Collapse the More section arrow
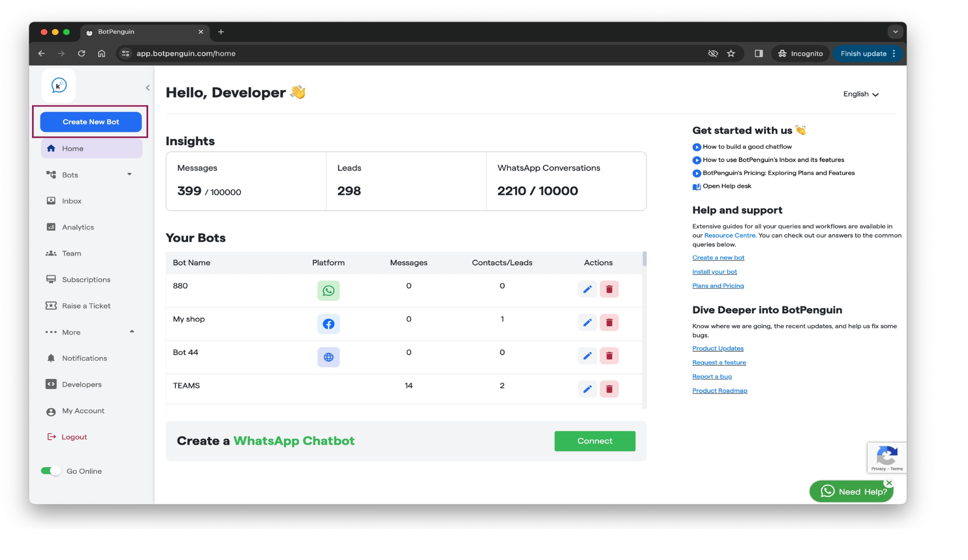968x560 pixels. click(x=132, y=331)
